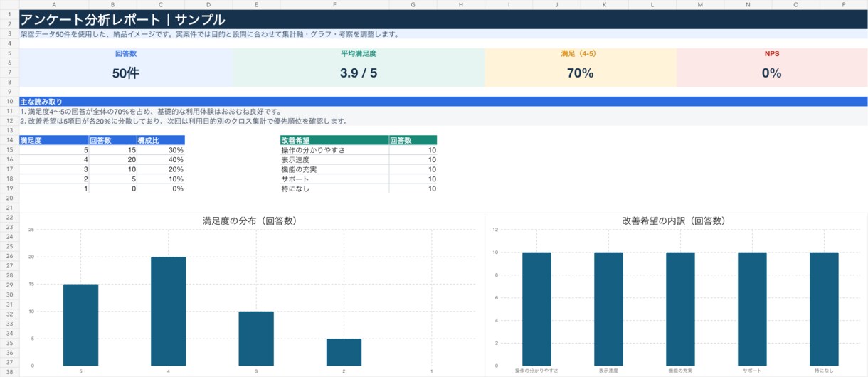Click the 0% ratio cell for rating 1

coord(161,188)
